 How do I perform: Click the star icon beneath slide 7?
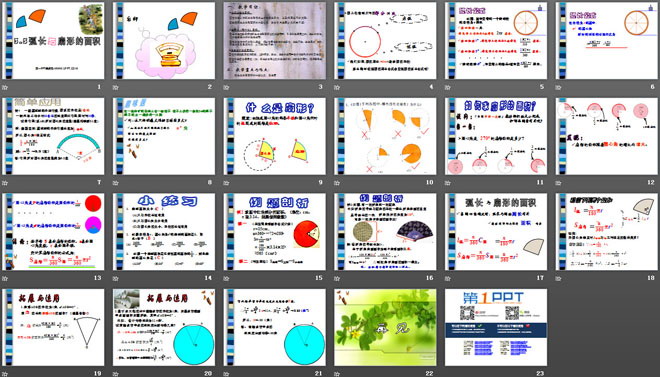tap(5, 183)
